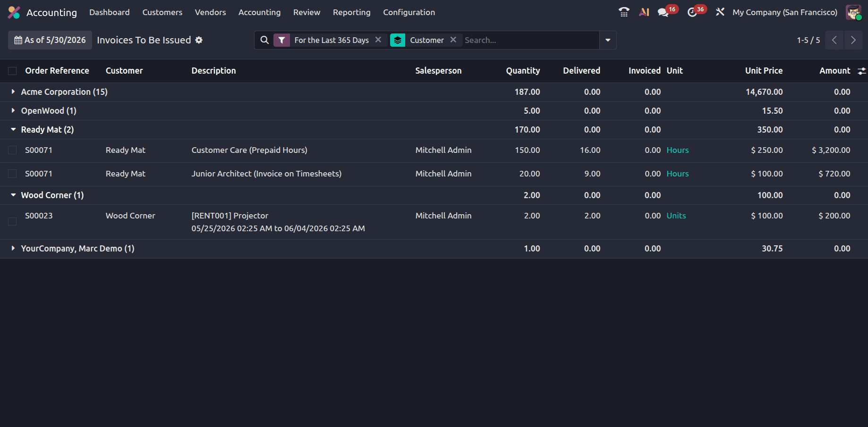Sort by Salesperson column header
This screenshot has height=427, width=868.
[x=438, y=71]
